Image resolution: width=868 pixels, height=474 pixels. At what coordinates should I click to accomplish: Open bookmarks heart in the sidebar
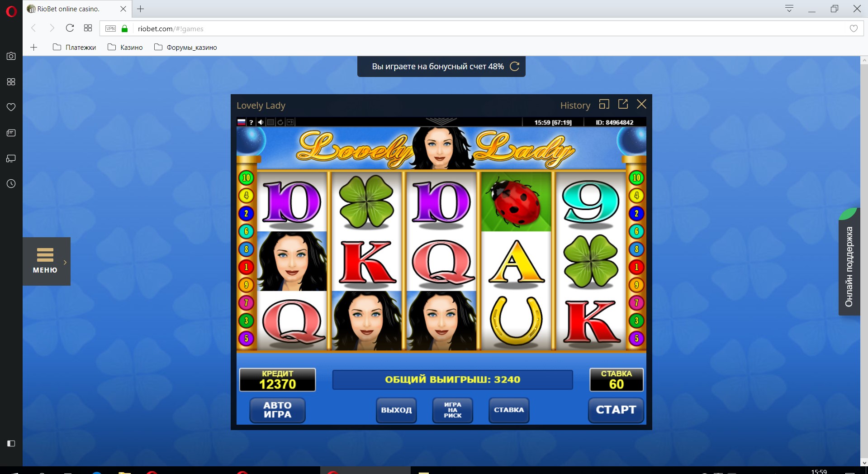[11, 107]
